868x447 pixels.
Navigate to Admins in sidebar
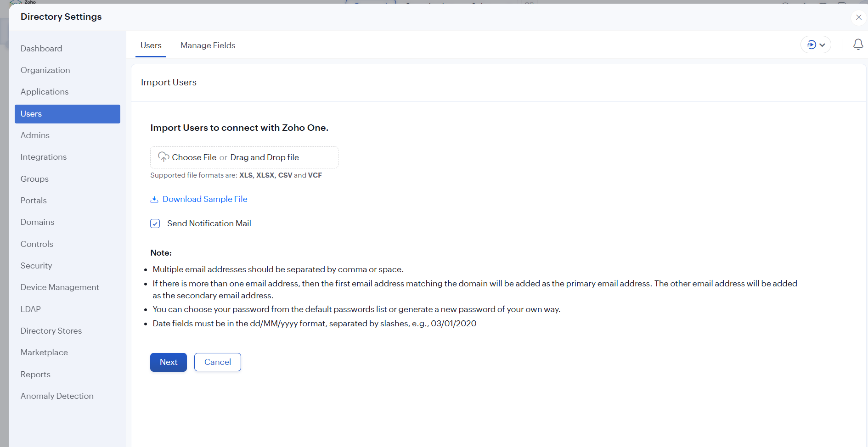click(35, 135)
